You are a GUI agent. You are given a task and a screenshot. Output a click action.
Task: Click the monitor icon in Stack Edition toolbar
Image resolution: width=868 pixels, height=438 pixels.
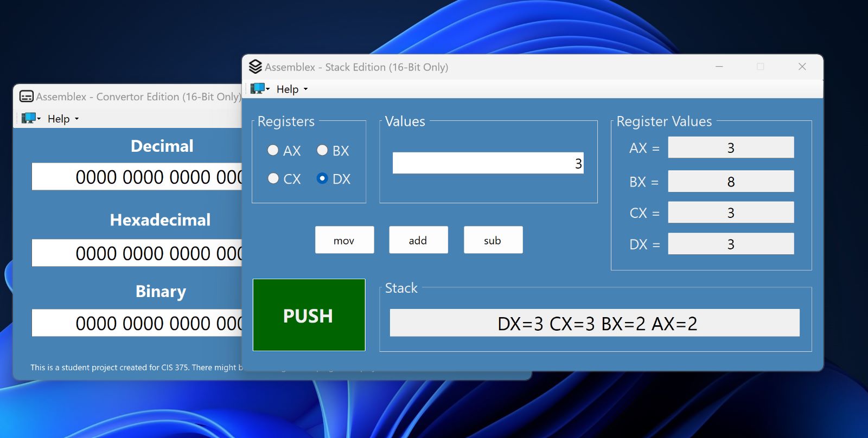[x=257, y=88]
